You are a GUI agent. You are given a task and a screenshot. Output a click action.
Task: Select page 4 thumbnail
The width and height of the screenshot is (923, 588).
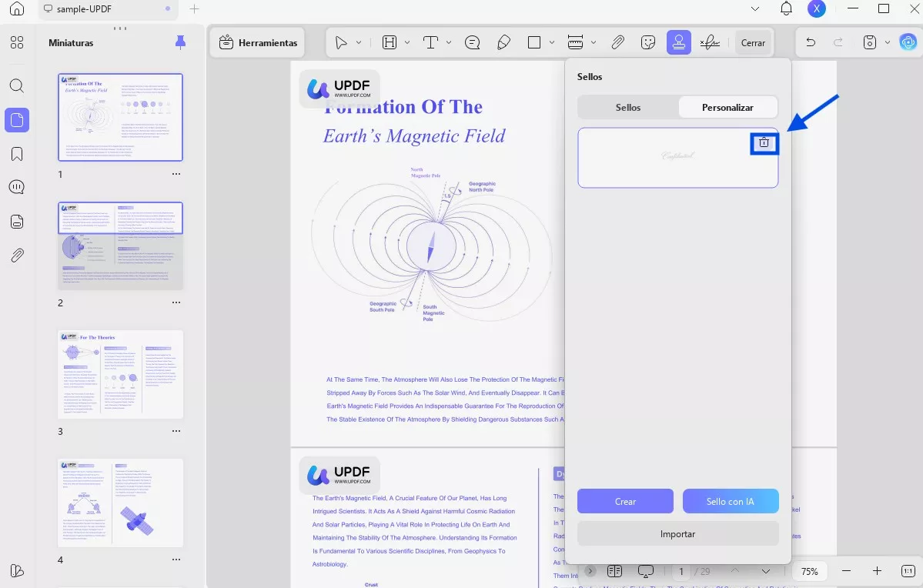(x=121, y=503)
